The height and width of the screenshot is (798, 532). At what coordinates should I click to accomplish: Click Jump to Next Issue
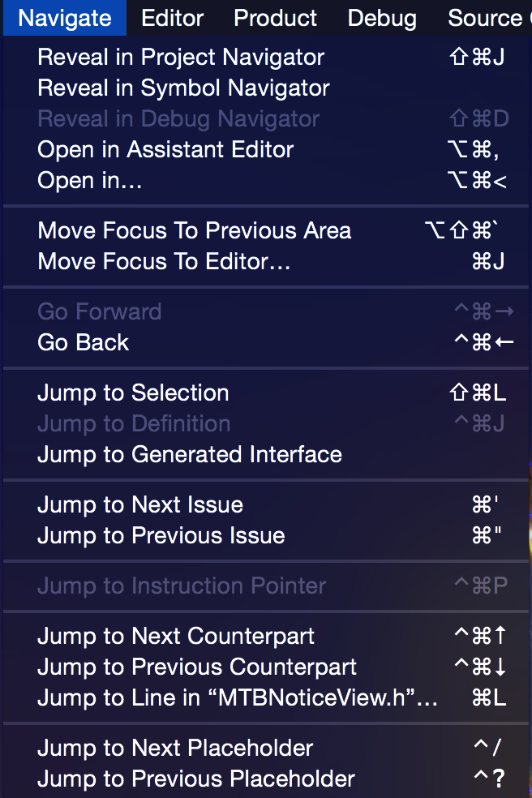(x=140, y=505)
